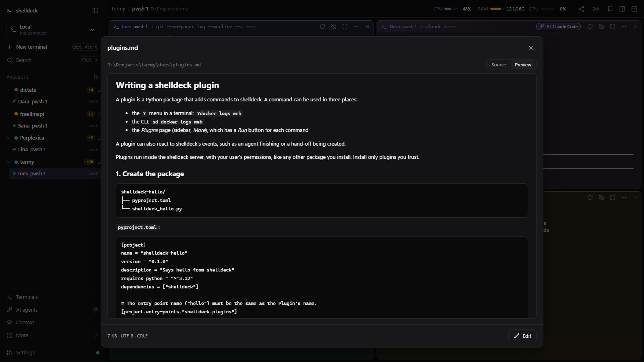This screenshot has height=362, width=644.
Task: Switch to stacked split layout icon
Action: [634, 9]
